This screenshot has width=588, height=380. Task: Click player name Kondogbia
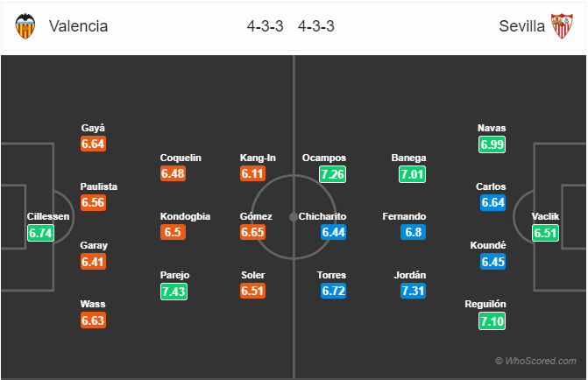185,216
